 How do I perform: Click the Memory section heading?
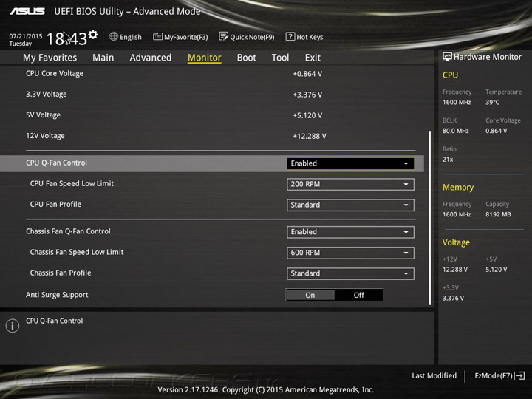pos(458,187)
